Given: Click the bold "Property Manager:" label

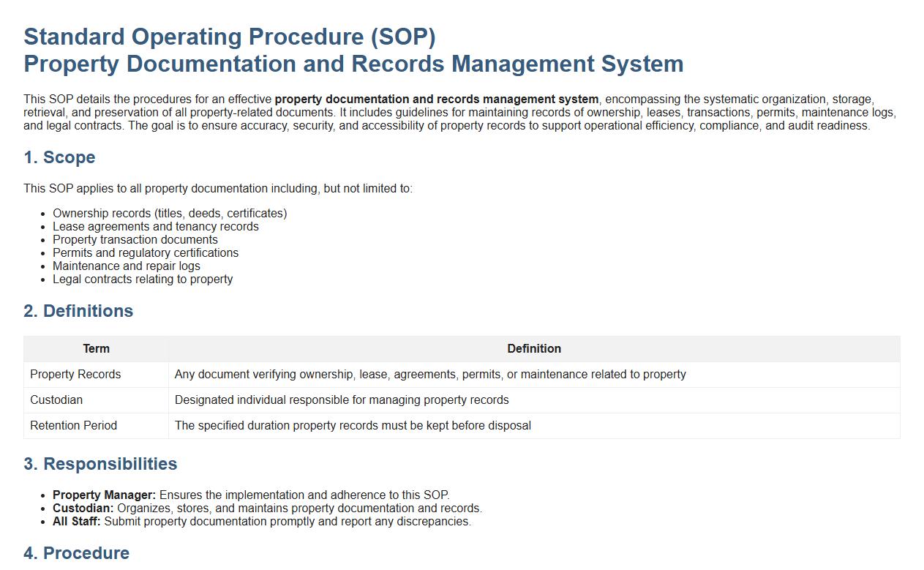Looking at the screenshot, I should coord(104,495).
